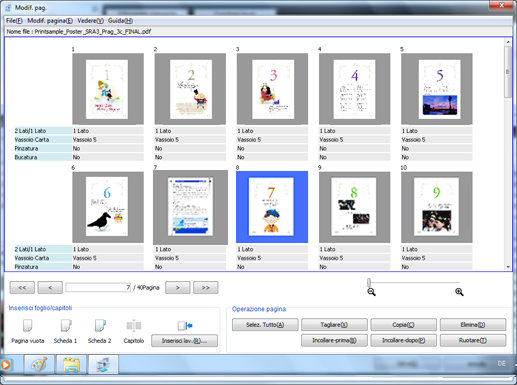Screen dimensions: 517x385
Task: Click Bucatura 'No' value under page 4
Action: coord(354,157)
